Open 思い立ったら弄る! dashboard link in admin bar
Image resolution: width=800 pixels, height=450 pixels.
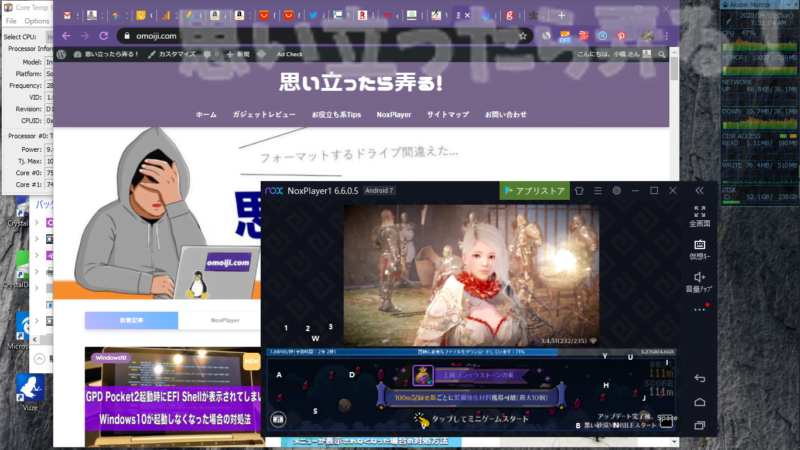tap(106, 54)
